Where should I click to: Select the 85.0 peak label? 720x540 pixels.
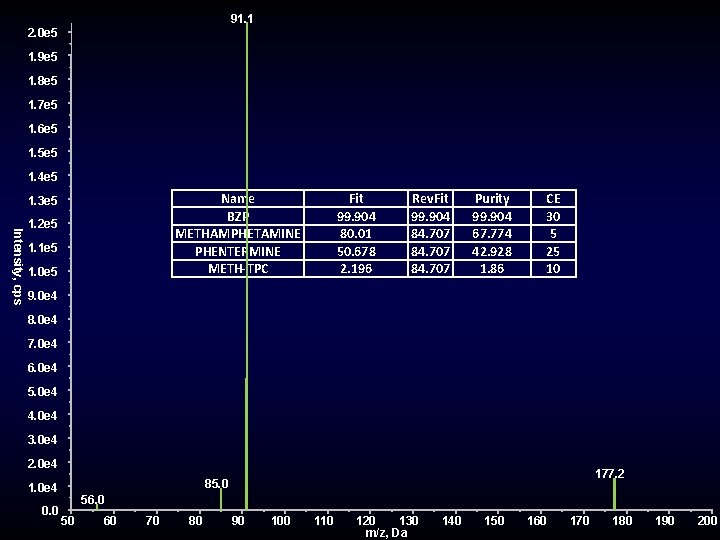click(216, 484)
